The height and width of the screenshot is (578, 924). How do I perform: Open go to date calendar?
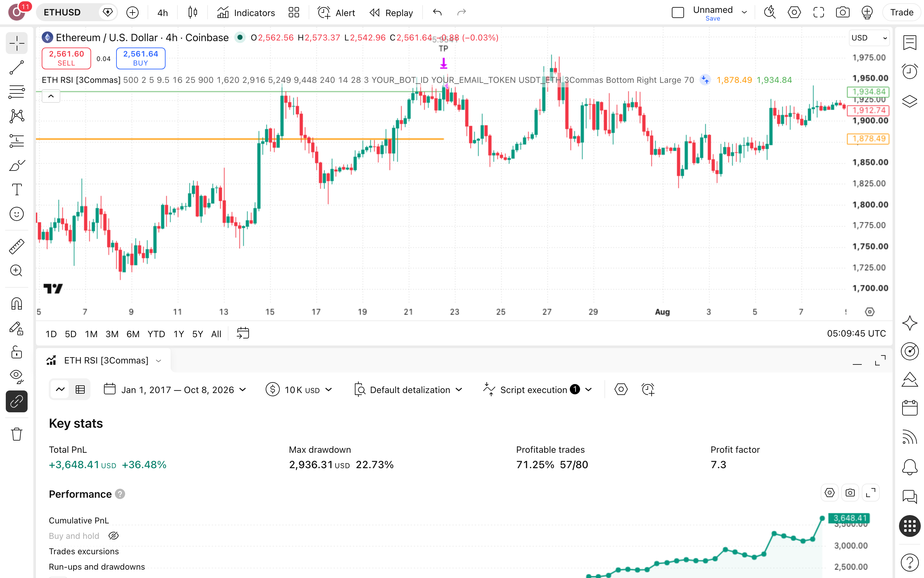click(x=243, y=333)
